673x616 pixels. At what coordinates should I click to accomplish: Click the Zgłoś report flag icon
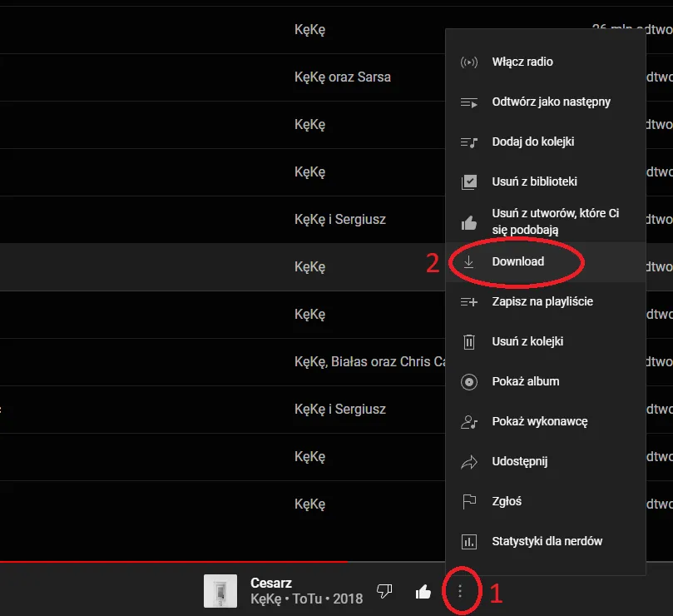coord(468,501)
